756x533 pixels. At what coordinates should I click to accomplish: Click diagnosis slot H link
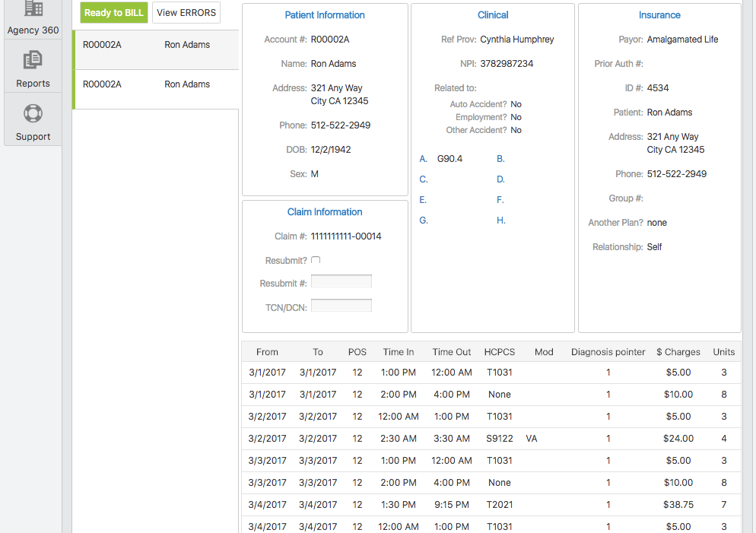coord(501,220)
